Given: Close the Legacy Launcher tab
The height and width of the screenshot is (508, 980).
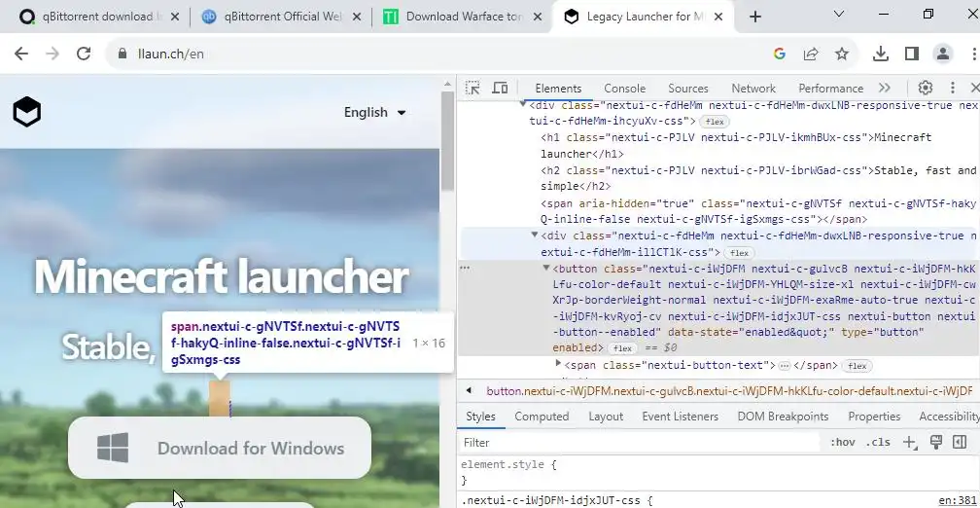Looking at the screenshot, I should tap(718, 17).
